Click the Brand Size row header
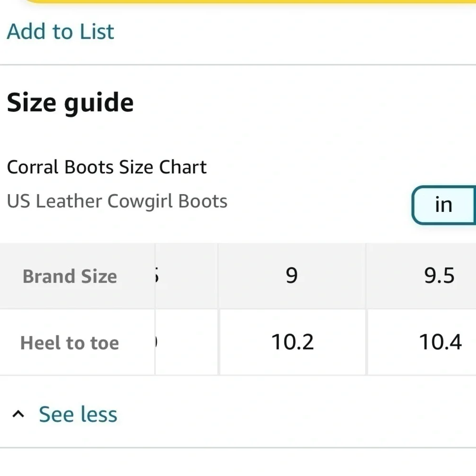Screen dimensions: 476x476 (77, 276)
